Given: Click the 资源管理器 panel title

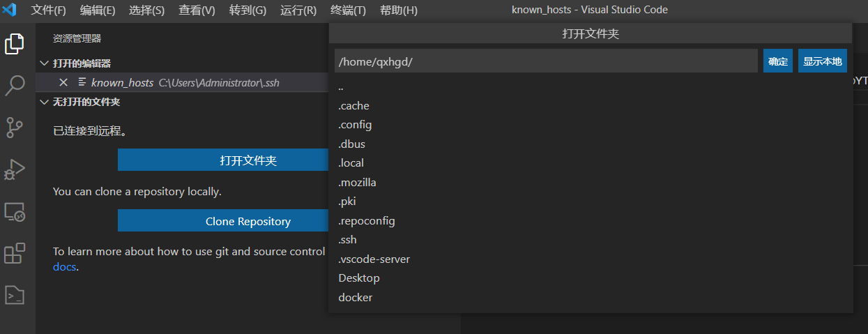Looking at the screenshot, I should click(77, 39).
